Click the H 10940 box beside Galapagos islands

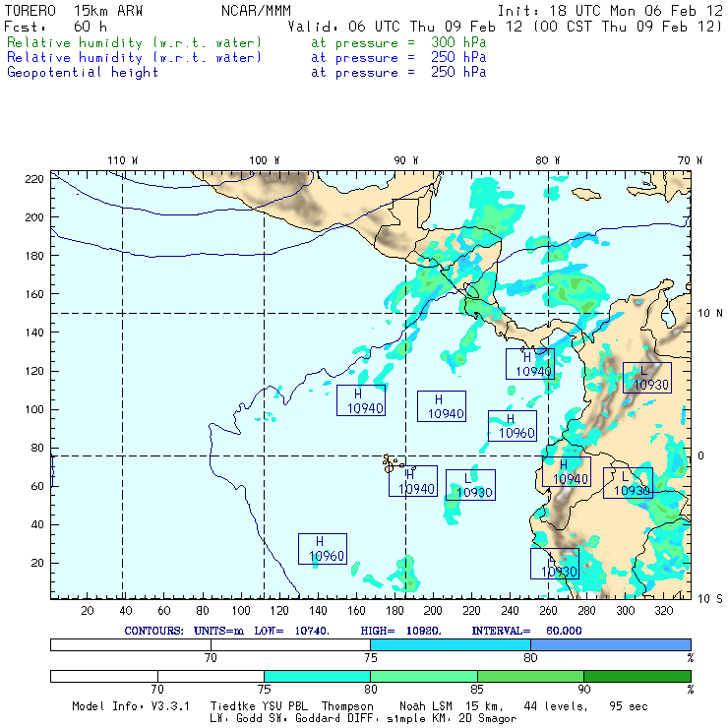[x=412, y=481]
